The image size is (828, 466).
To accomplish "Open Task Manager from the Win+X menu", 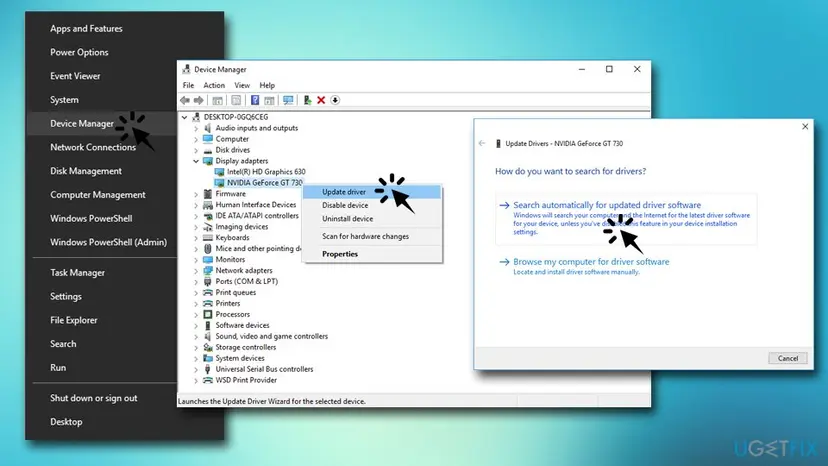I will click(x=77, y=273).
